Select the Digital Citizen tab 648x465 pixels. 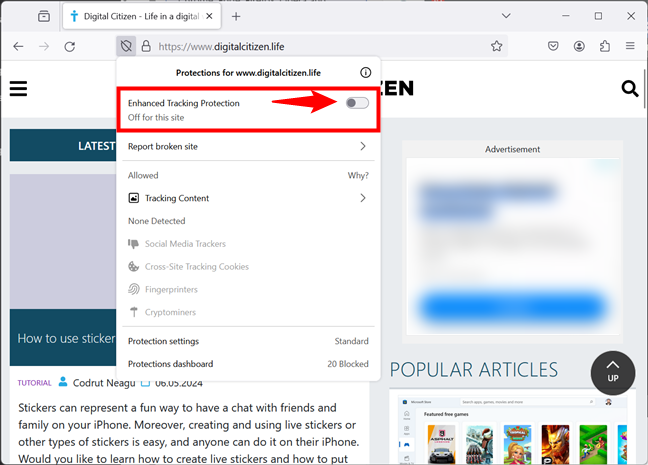pyautogui.click(x=142, y=17)
